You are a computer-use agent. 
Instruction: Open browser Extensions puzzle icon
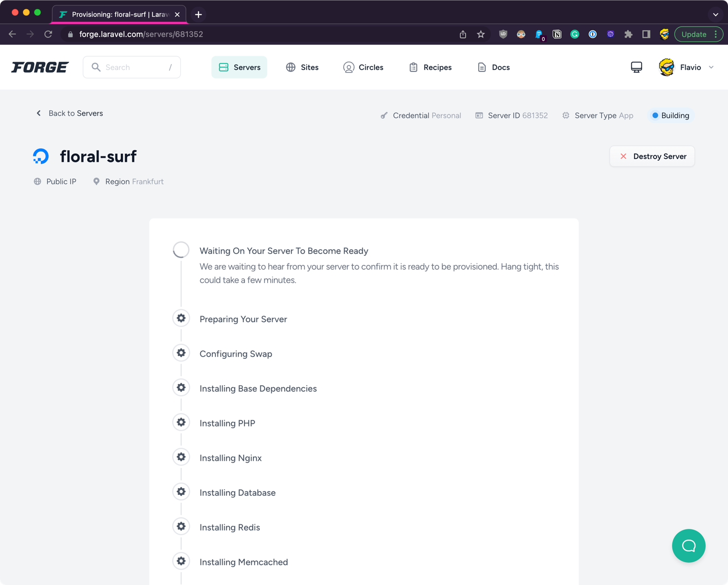628,34
